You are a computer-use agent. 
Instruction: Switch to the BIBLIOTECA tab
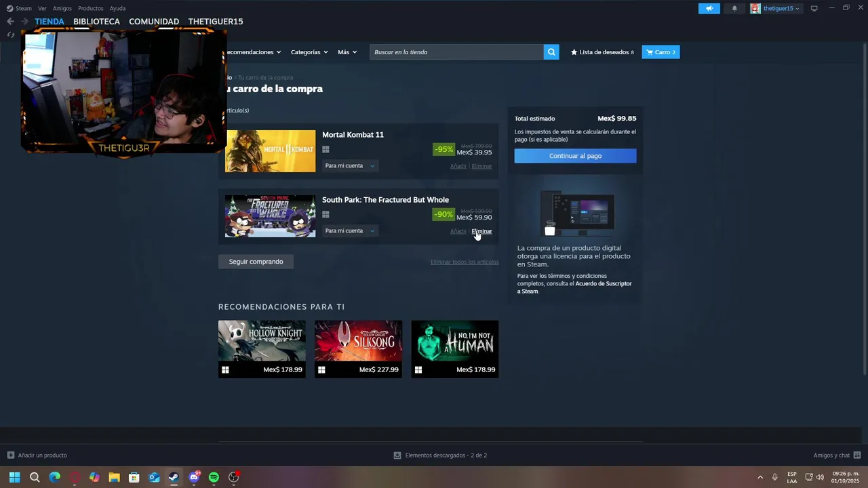pos(96,22)
